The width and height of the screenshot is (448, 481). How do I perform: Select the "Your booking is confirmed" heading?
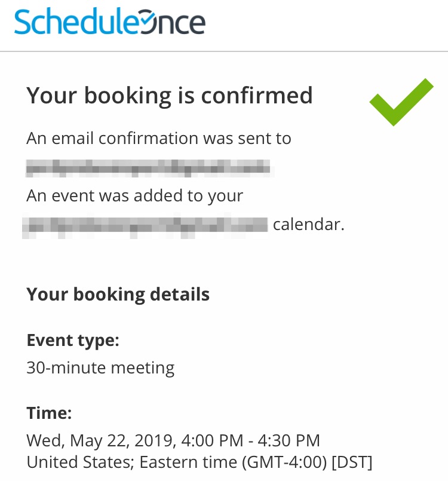click(170, 96)
